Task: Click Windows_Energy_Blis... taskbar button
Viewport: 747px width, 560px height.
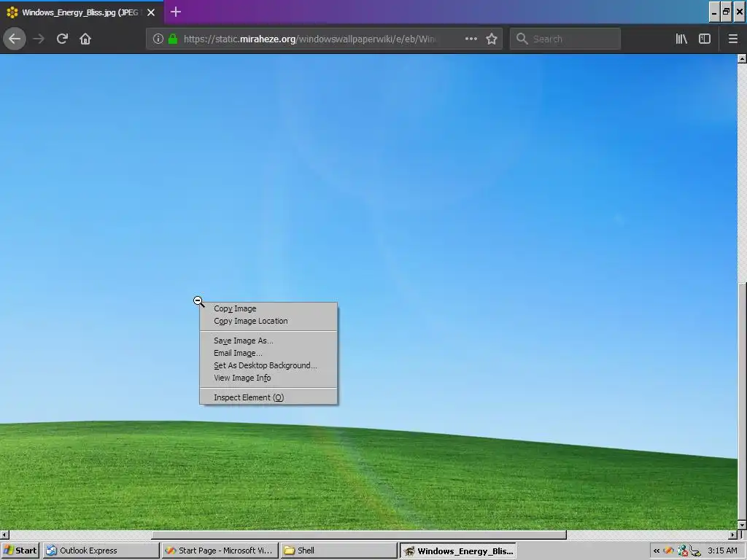Action: pyautogui.click(x=458, y=551)
